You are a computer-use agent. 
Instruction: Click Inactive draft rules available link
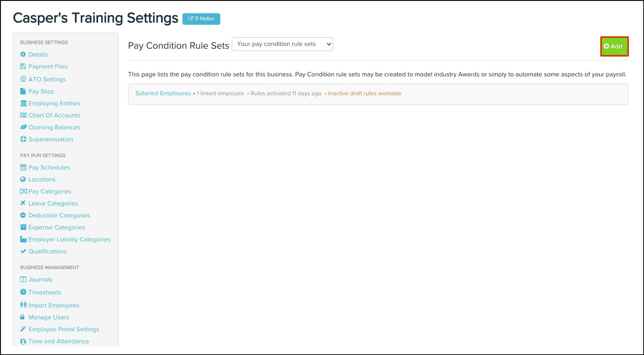(364, 93)
